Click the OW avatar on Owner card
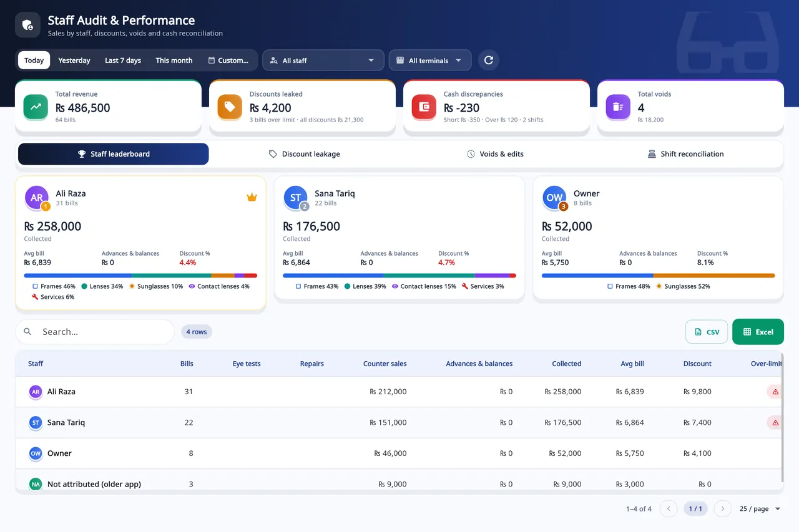 click(554, 197)
